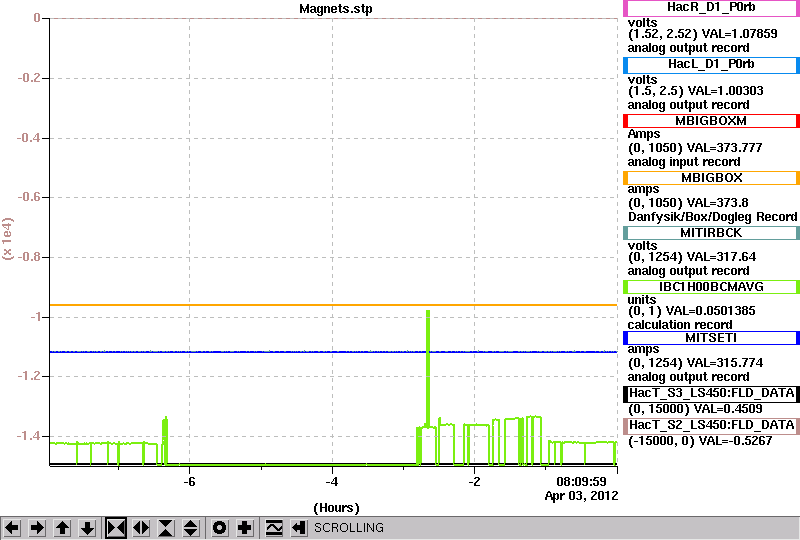The height and width of the screenshot is (540, 800).
Task: Click the -1 y-axis tick label
Action: click(35, 317)
